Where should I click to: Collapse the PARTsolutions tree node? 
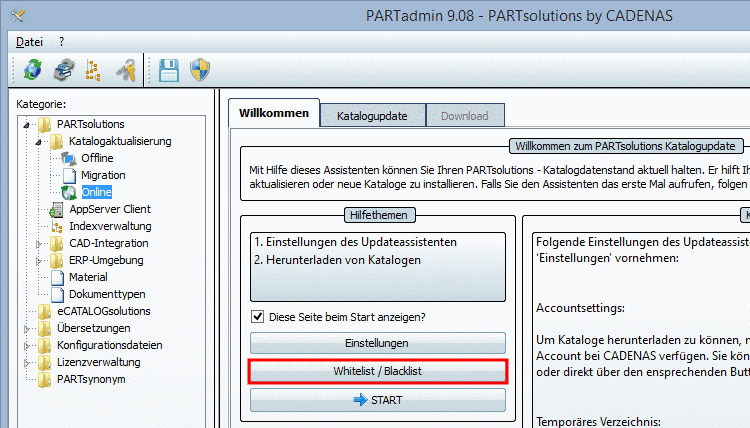(x=27, y=125)
